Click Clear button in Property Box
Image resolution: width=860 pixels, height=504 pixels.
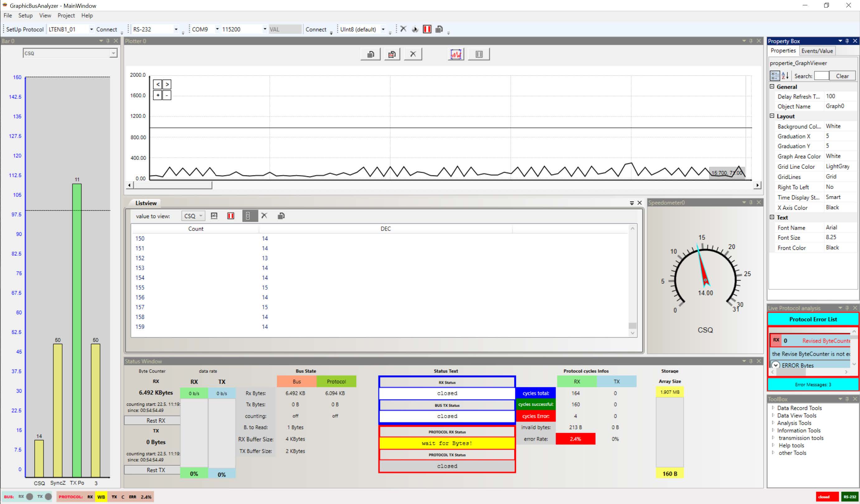(x=842, y=76)
